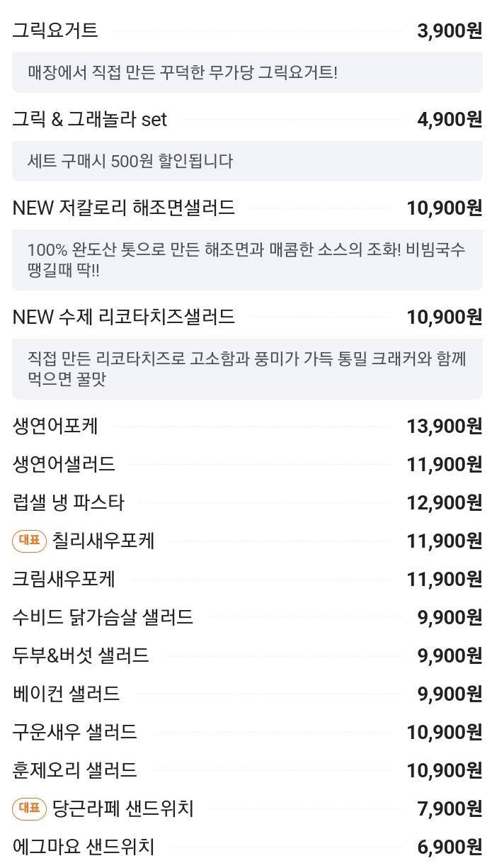The image size is (492, 868).
Task: Click the 7,900원 price of 당근라페 샌드위치
Action: click(x=450, y=808)
